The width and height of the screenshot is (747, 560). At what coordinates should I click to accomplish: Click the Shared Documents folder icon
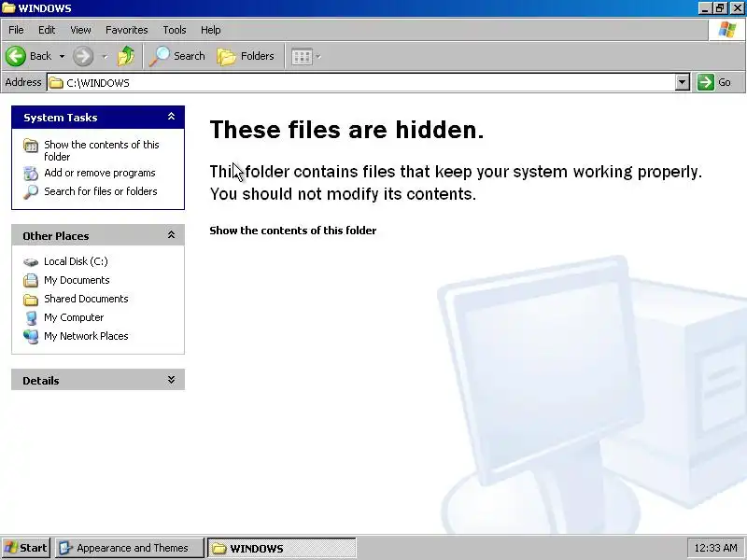click(x=31, y=300)
